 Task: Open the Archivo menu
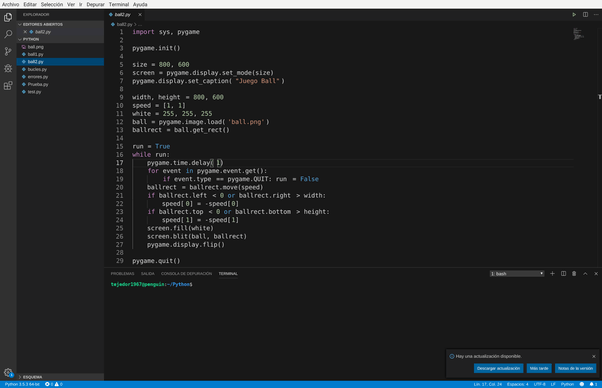[x=10, y=5]
